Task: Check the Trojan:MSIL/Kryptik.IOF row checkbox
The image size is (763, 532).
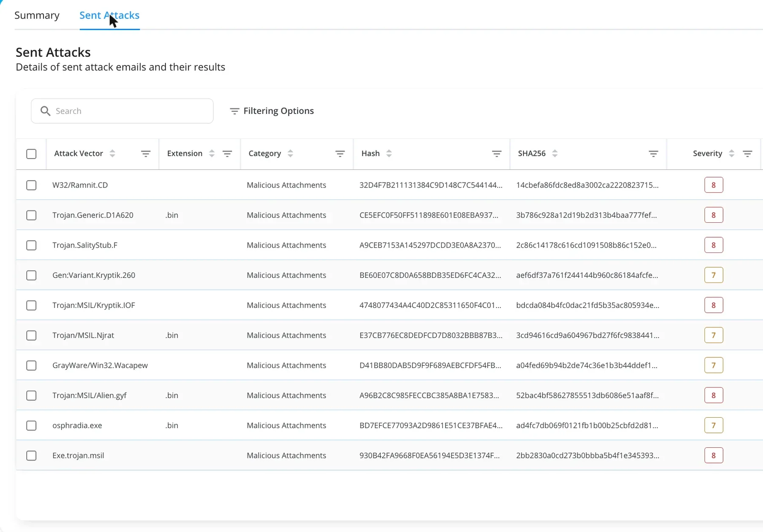Action: point(31,305)
